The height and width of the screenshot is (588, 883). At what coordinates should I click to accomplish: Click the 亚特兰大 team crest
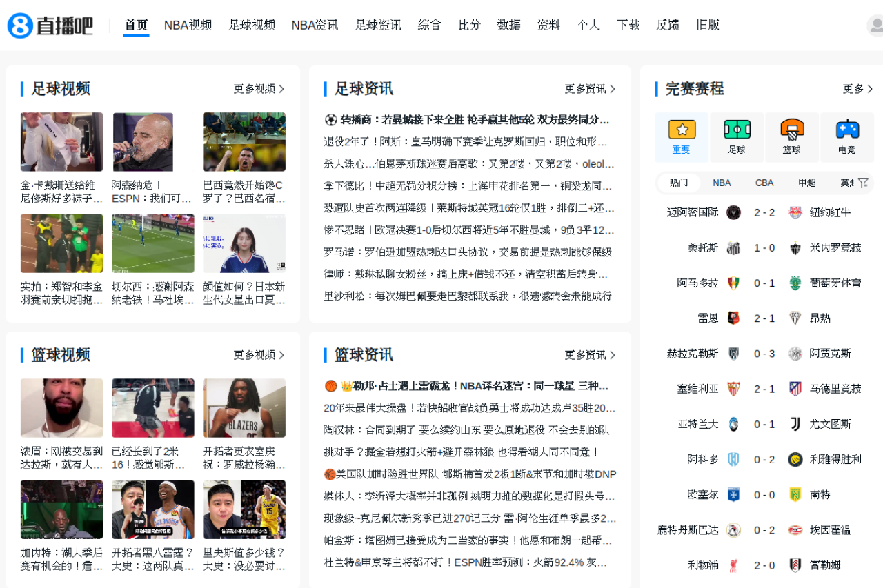click(x=733, y=424)
